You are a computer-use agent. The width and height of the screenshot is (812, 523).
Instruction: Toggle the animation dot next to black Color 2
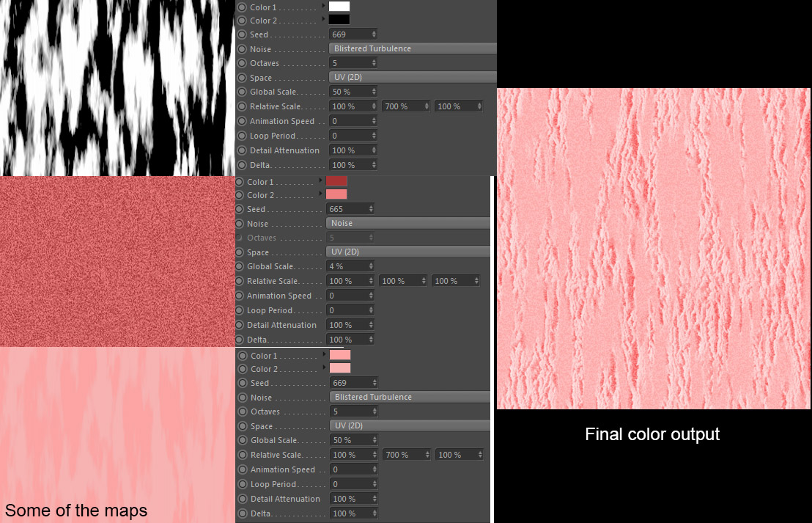(x=242, y=21)
